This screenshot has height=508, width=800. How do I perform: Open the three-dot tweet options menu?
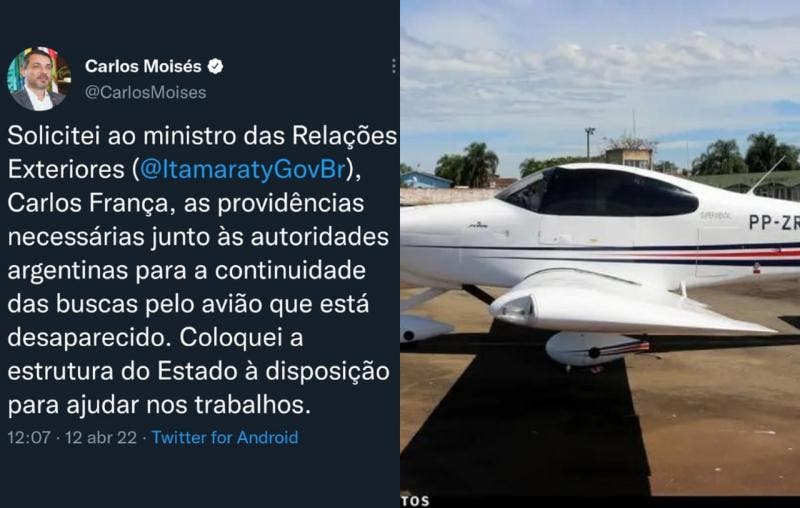tap(394, 66)
